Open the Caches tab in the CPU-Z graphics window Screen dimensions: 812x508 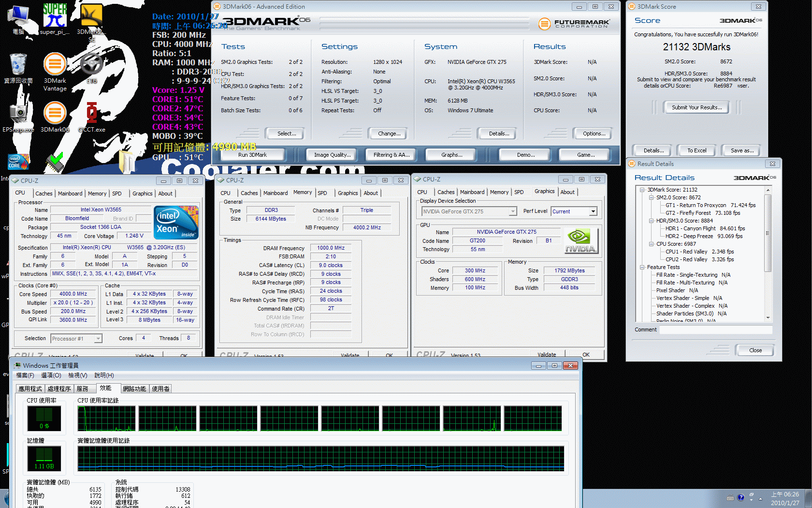click(446, 192)
